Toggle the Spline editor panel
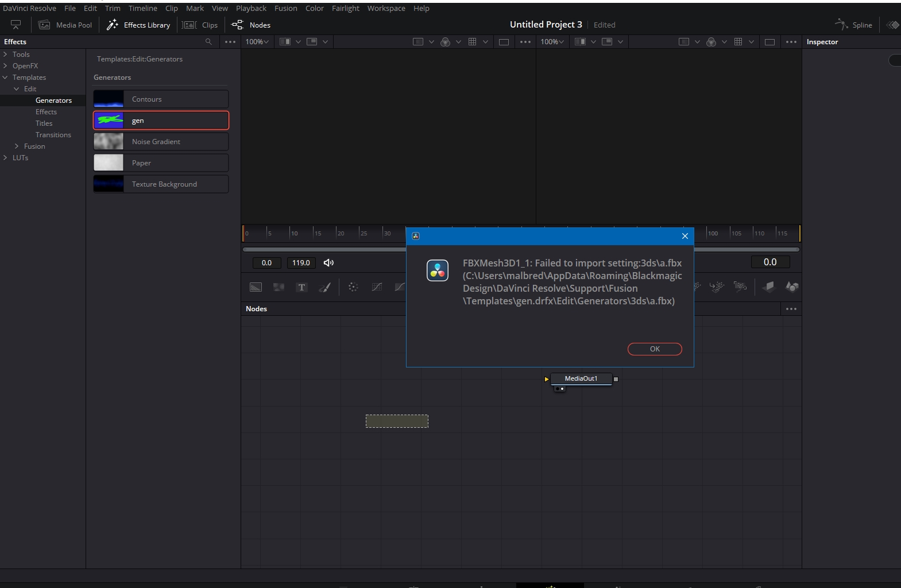The width and height of the screenshot is (901, 588). click(854, 25)
